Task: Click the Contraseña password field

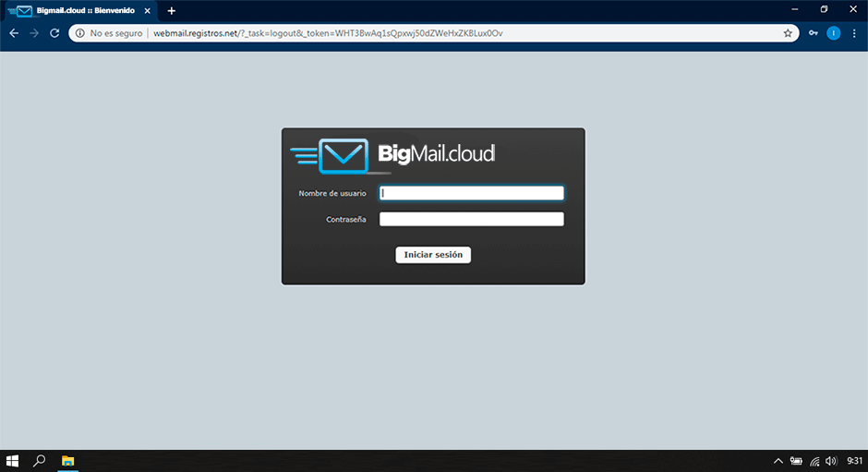Action: point(471,219)
